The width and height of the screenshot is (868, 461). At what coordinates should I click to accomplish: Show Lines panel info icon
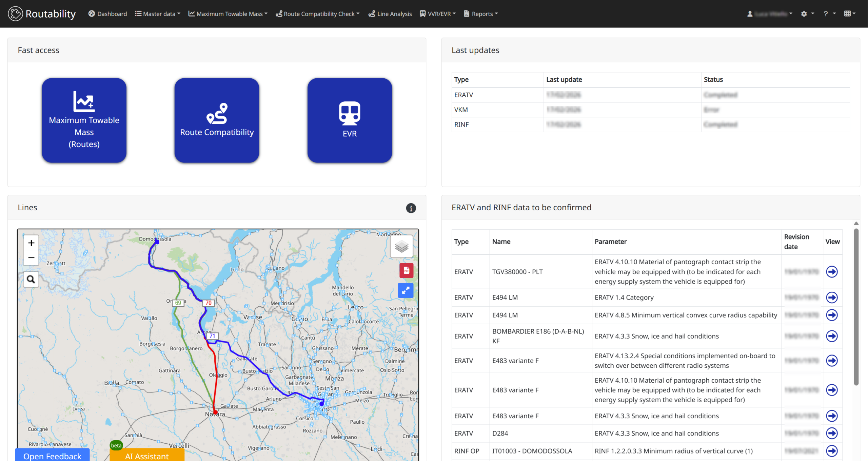point(411,208)
